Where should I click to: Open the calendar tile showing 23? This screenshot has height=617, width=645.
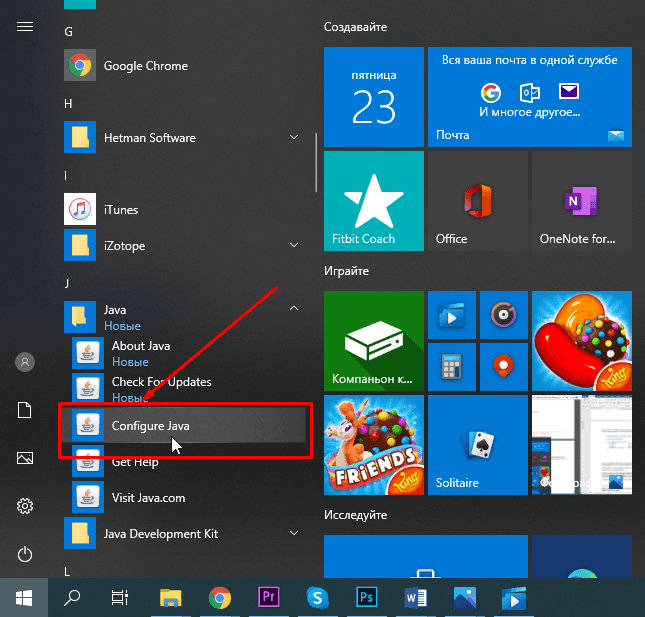point(373,96)
